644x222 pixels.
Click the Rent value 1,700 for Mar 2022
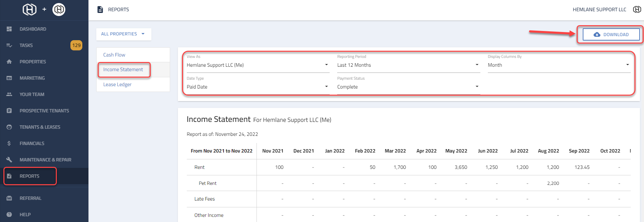[x=400, y=167]
